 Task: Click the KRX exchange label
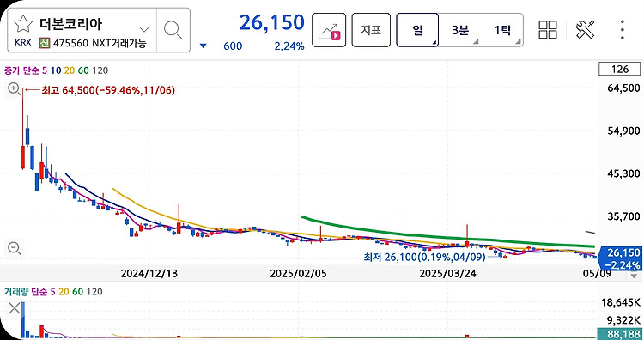click(23, 43)
